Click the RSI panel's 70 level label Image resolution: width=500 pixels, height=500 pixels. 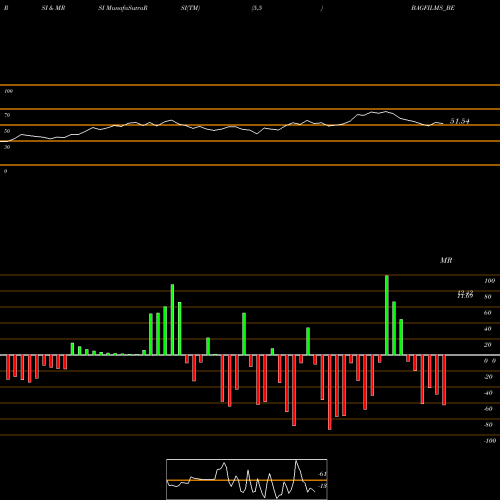click(x=7, y=115)
